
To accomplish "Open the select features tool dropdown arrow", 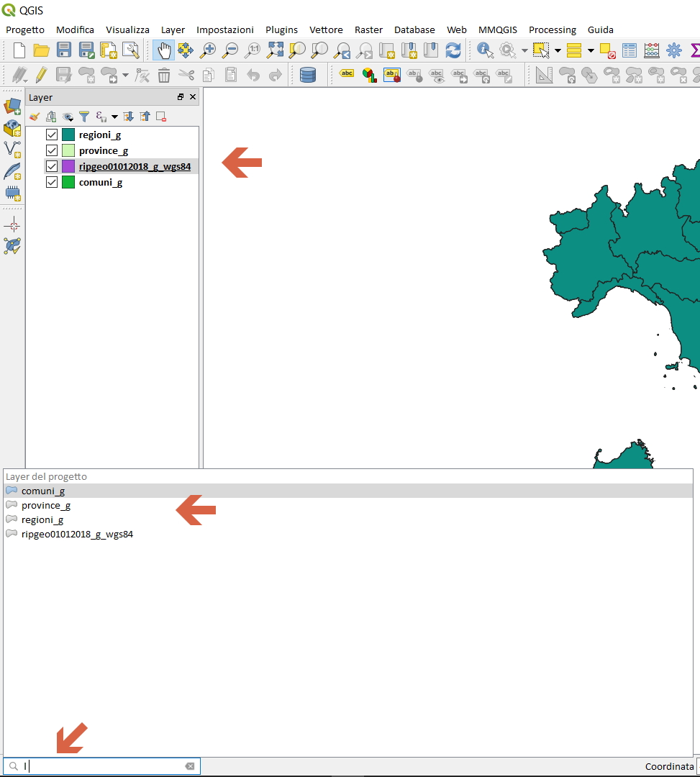I will tap(558, 50).
